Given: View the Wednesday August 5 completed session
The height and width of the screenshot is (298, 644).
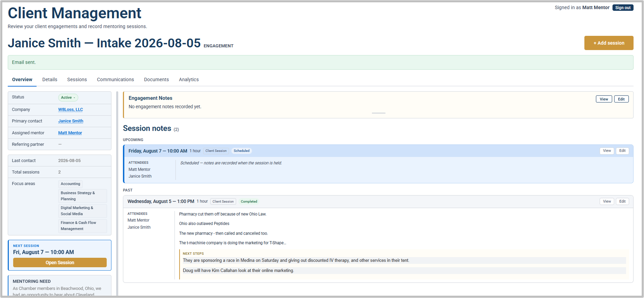Looking at the screenshot, I should point(607,201).
